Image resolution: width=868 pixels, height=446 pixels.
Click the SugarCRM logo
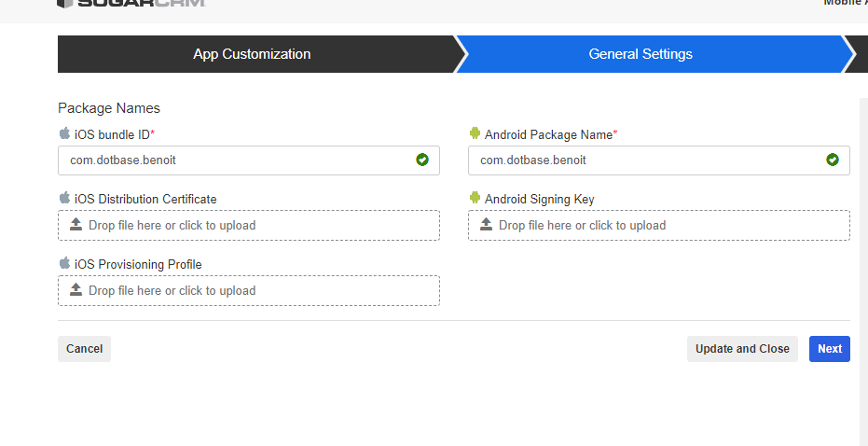pyautogui.click(x=131, y=4)
